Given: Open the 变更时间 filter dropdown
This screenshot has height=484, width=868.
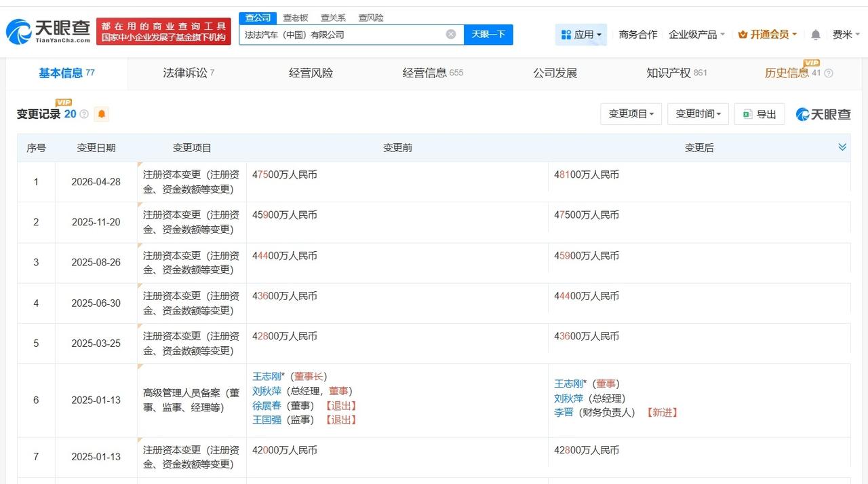Looking at the screenshot, I should [x=698, y=114].
